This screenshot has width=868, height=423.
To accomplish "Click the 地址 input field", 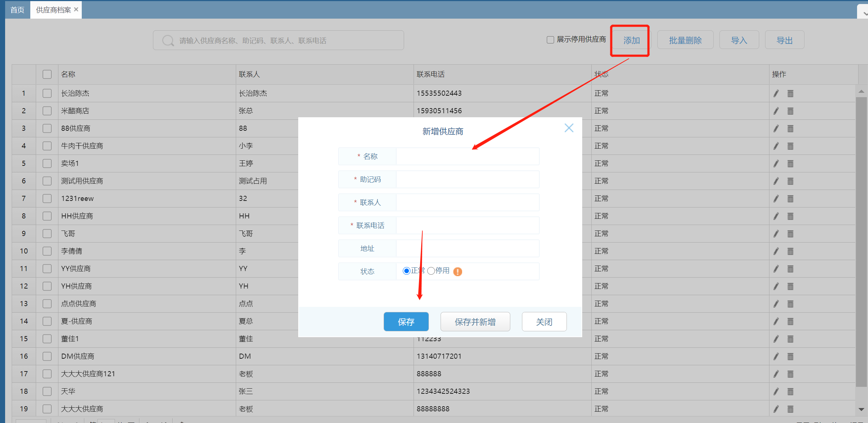I will [468, 248].
